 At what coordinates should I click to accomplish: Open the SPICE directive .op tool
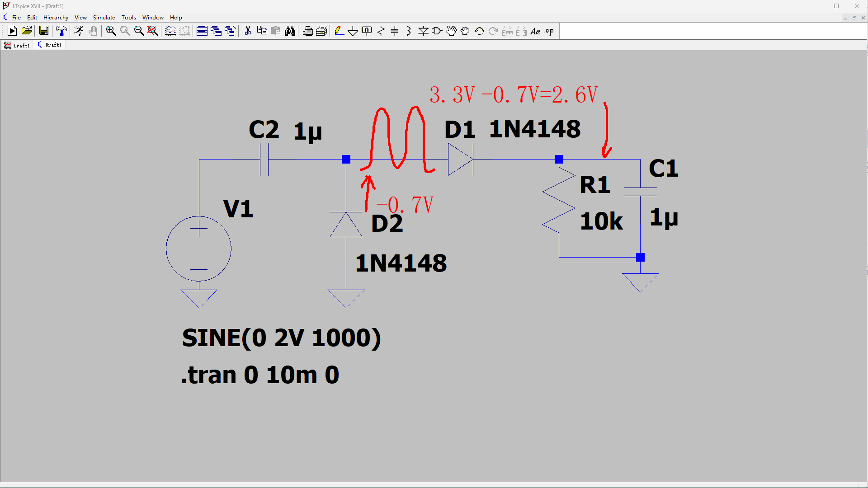(549, 31)
